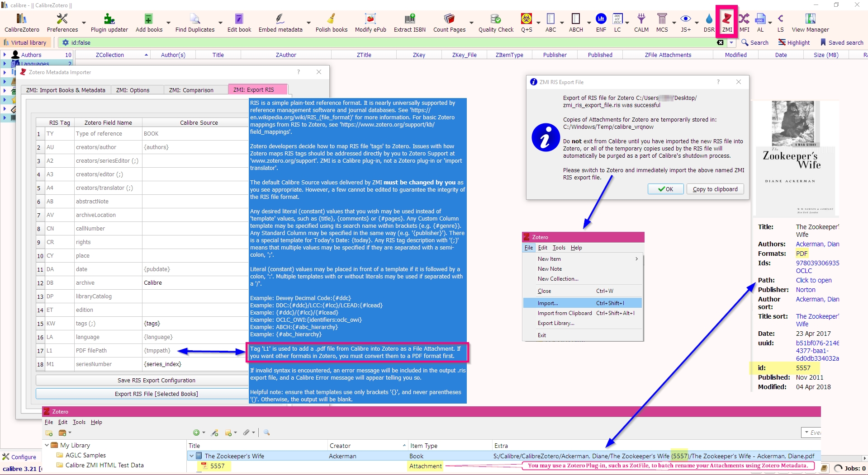Viewport: 868px width, 475px height.
Task: Expand the Authors category in tag browser
Action: pos(5,55)
